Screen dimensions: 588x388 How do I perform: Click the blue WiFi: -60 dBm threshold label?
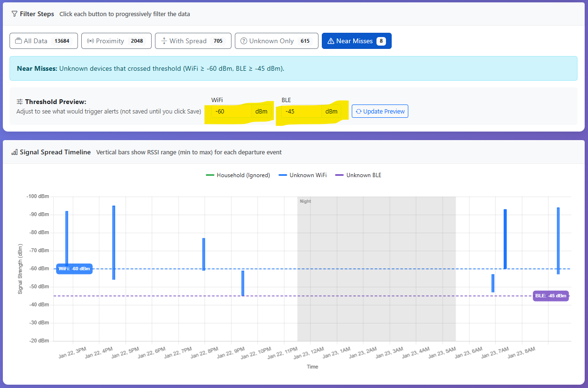74,269
